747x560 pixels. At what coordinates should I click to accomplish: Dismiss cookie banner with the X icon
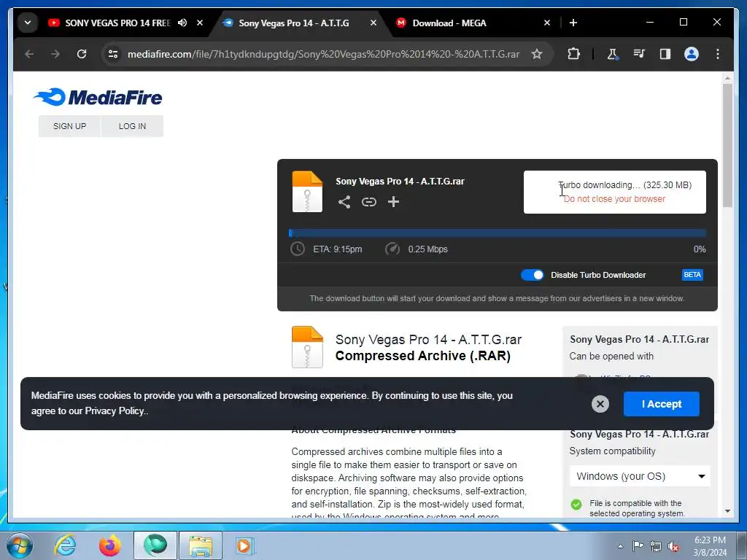600,404
